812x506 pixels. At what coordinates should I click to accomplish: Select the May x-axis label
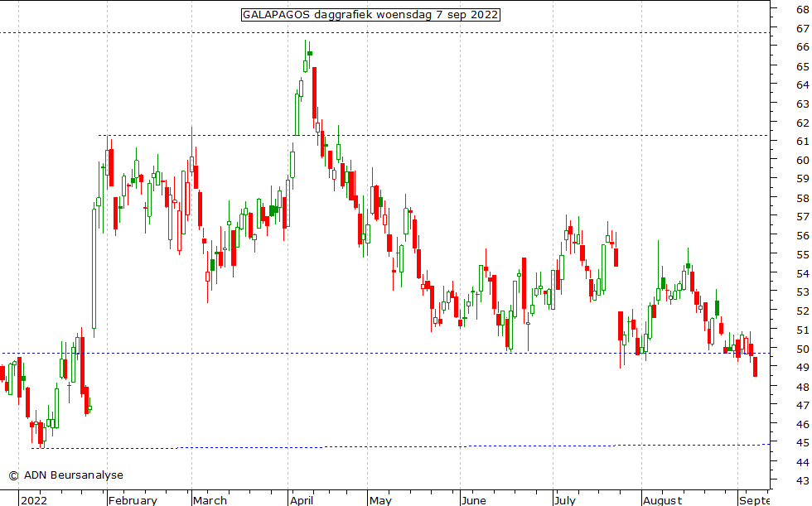[x=380, y=500]
